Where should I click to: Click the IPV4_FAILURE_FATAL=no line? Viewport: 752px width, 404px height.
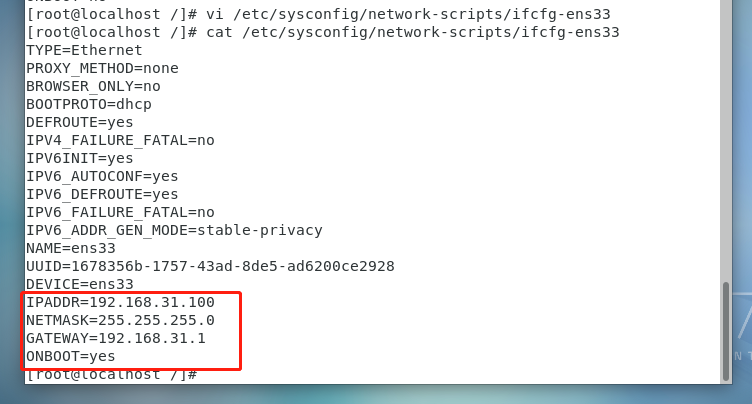(x=120, y=140)
